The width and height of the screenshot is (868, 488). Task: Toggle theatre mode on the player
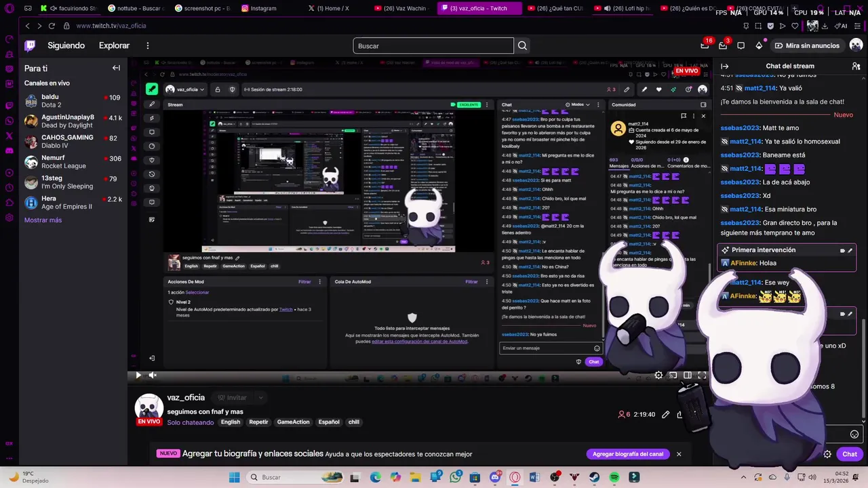[688, 375]
